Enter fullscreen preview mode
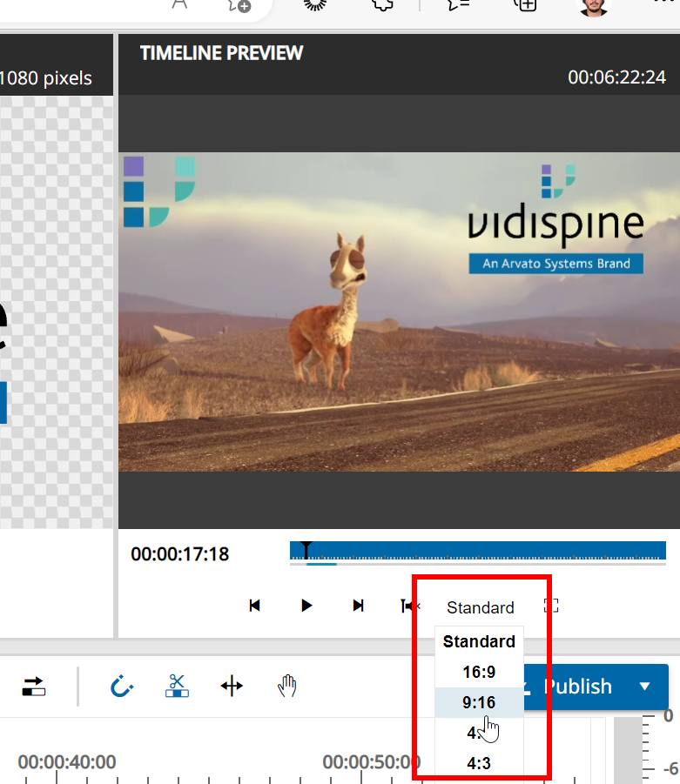This screenshot has height=784, width=680. tap(550, 606)
